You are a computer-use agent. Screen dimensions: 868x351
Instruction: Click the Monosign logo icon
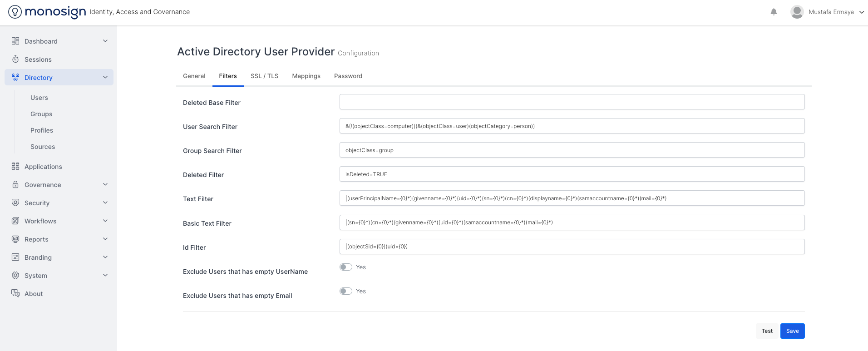(15, 12)
